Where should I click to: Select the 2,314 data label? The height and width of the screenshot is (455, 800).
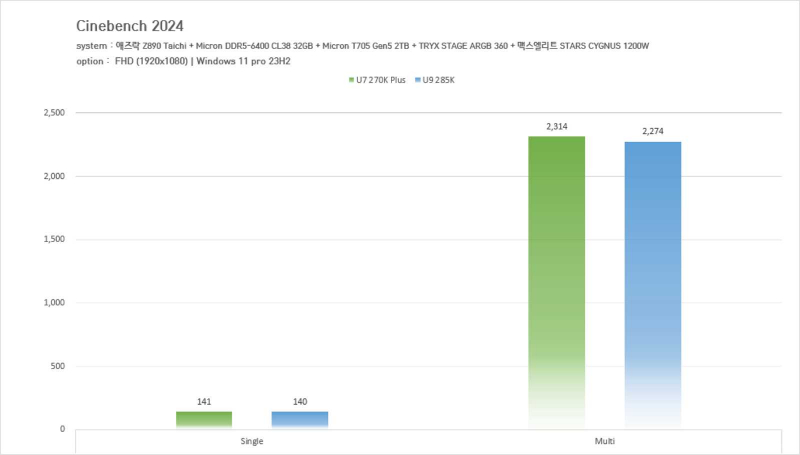557,126
